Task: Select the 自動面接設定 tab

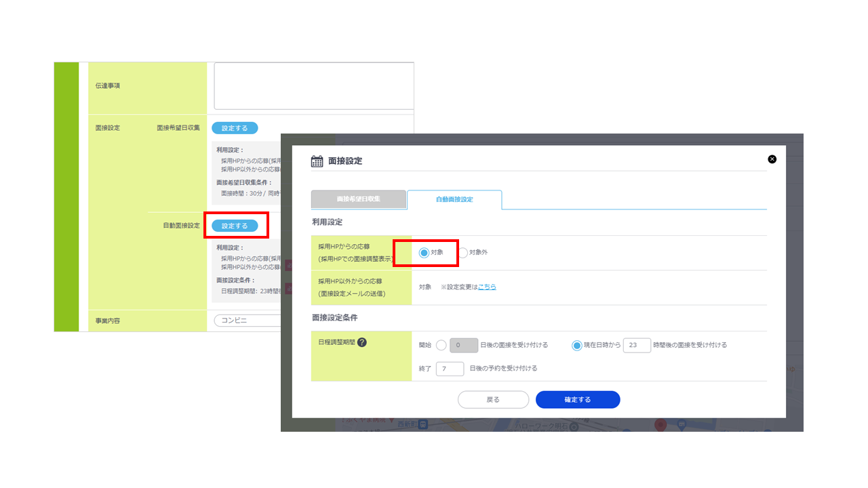Action: (x=454, y=199)
